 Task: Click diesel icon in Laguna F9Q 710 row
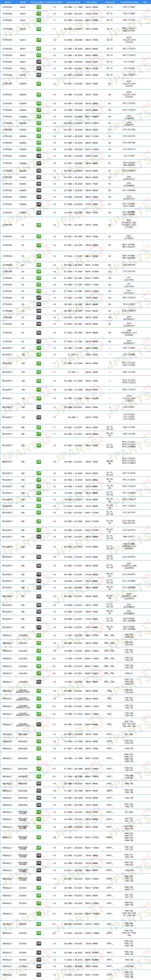click(x=38, y=682)
